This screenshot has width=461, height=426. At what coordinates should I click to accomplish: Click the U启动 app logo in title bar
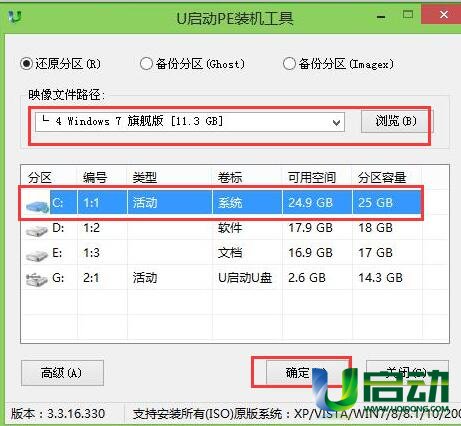[x=15, y=16]
